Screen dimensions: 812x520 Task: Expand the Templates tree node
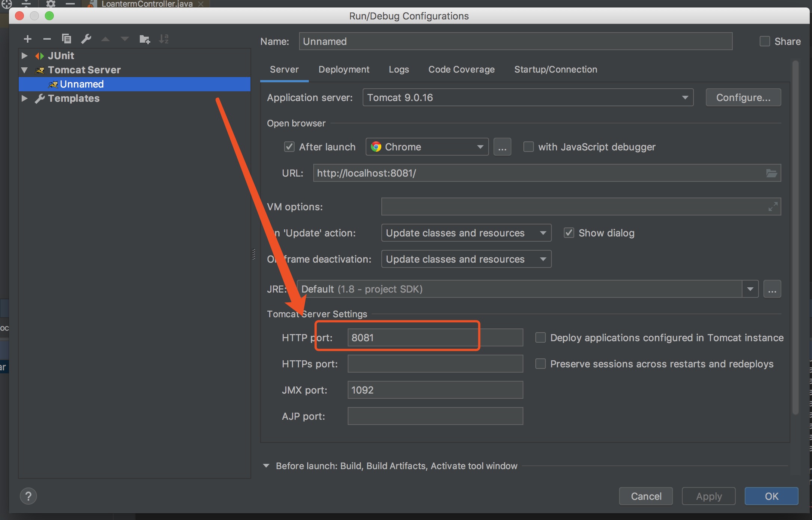[25, 98]
